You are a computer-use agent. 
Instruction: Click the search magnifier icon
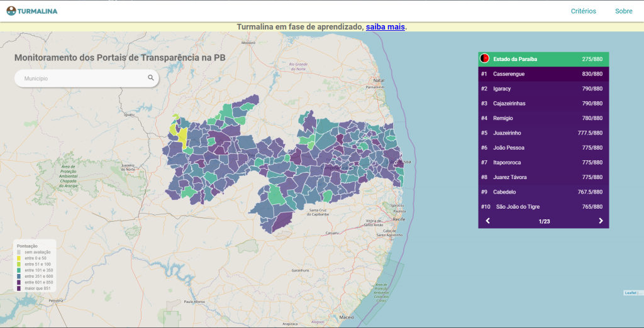[151, 78]
